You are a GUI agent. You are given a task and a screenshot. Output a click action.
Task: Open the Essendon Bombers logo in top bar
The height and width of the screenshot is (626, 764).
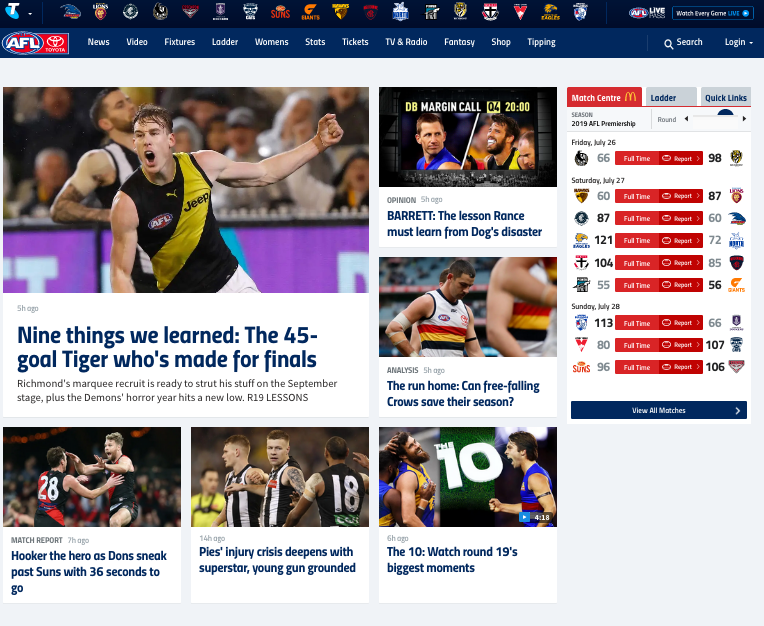coord(190,12)
